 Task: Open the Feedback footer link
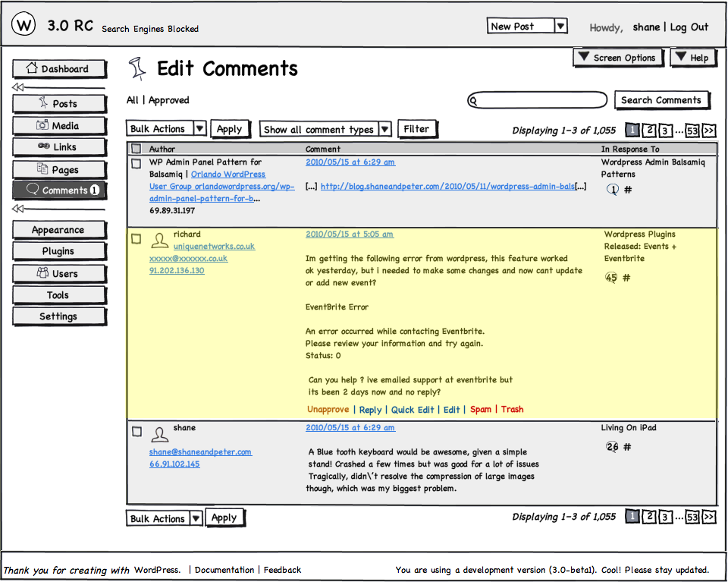click(282, 570)
